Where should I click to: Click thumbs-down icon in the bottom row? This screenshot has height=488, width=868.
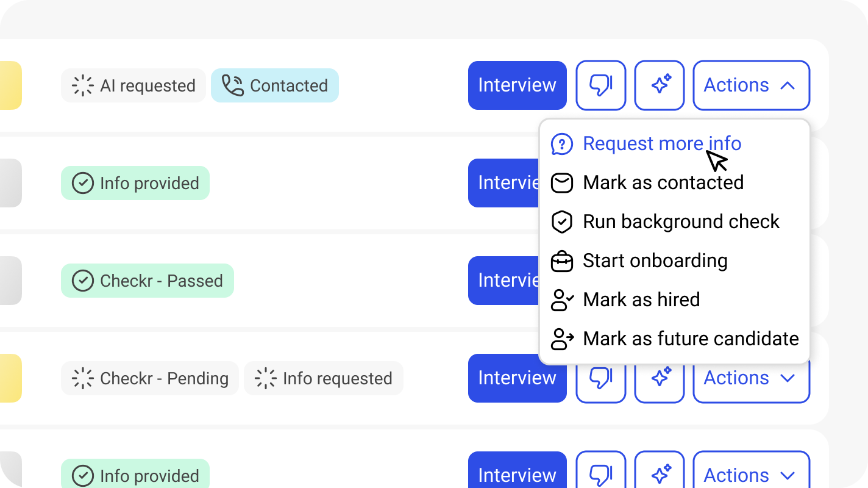click(x=600, y=473)
